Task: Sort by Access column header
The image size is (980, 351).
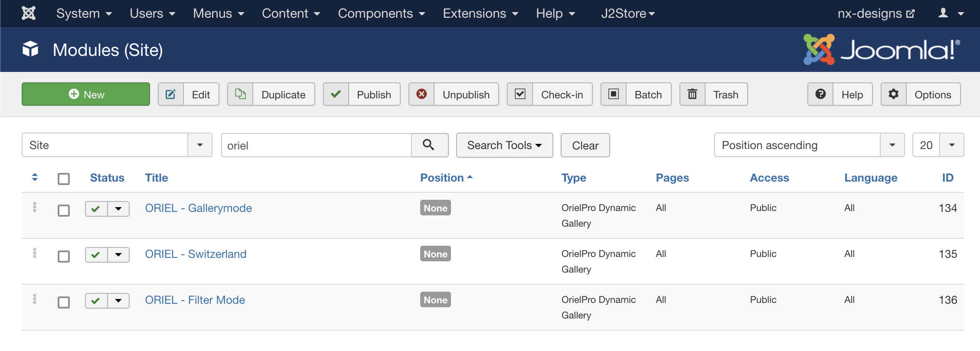Action: [x=769, y=178]
